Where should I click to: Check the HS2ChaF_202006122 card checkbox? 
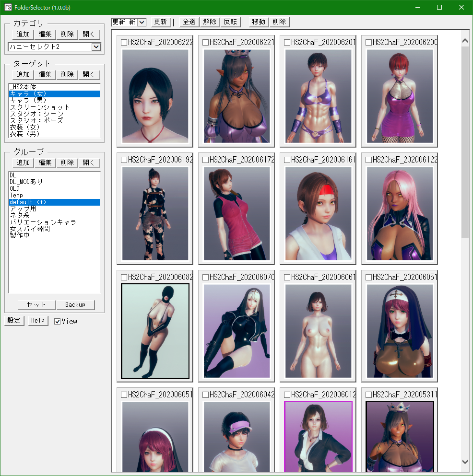coord(368,160)
